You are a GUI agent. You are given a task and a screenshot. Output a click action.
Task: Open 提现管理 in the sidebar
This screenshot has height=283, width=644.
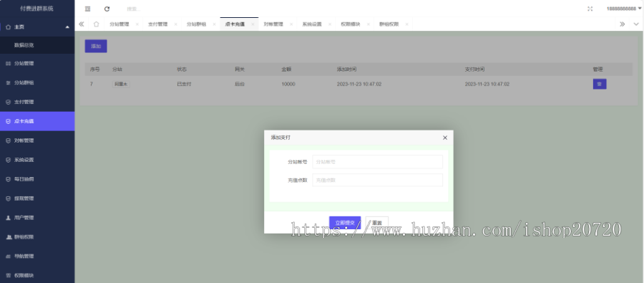[37, 198]
